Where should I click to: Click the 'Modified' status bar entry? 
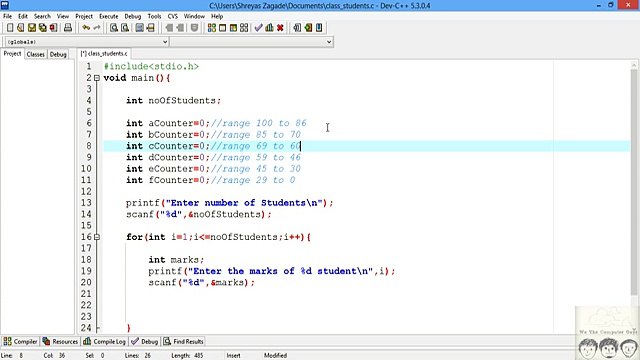[x=275, y=356]
